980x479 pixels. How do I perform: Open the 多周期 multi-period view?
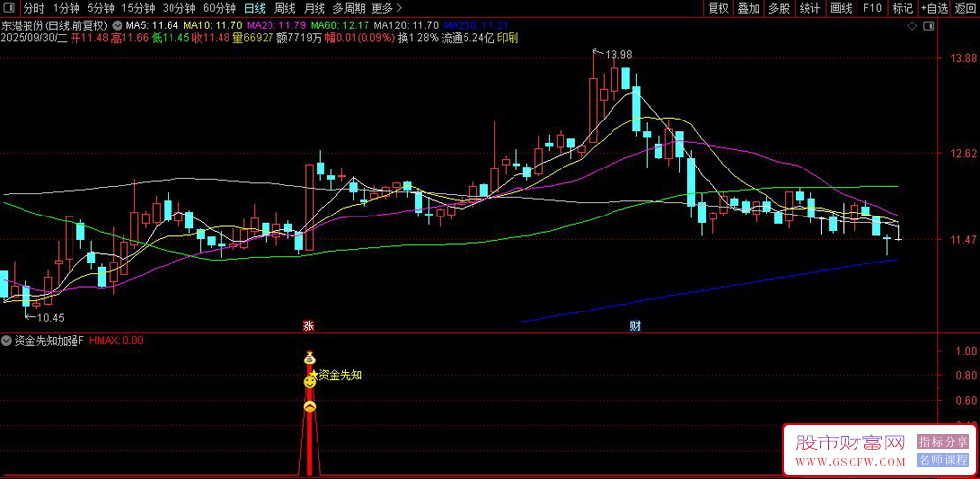348,8
